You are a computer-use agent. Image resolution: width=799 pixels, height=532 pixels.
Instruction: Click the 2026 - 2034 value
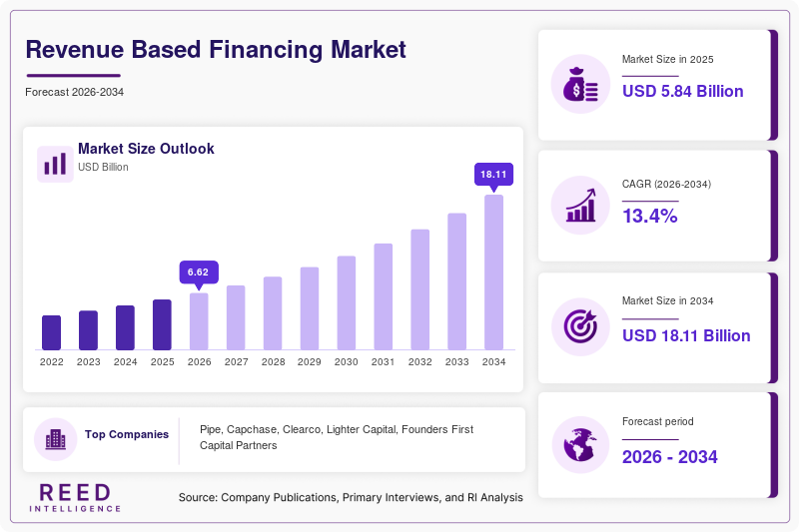coord(669,457)
